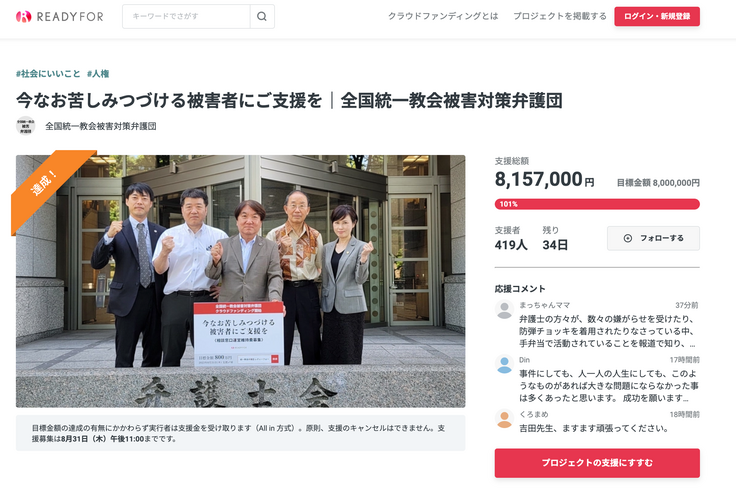
Task: Click the plus icon in フォローする button
Action: click(628, 238)
